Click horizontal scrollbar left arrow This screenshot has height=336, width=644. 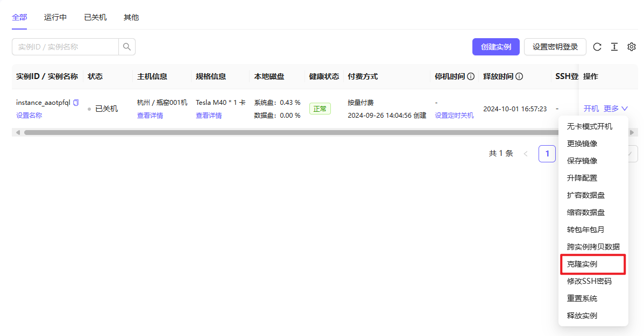(x=18, y=132)
